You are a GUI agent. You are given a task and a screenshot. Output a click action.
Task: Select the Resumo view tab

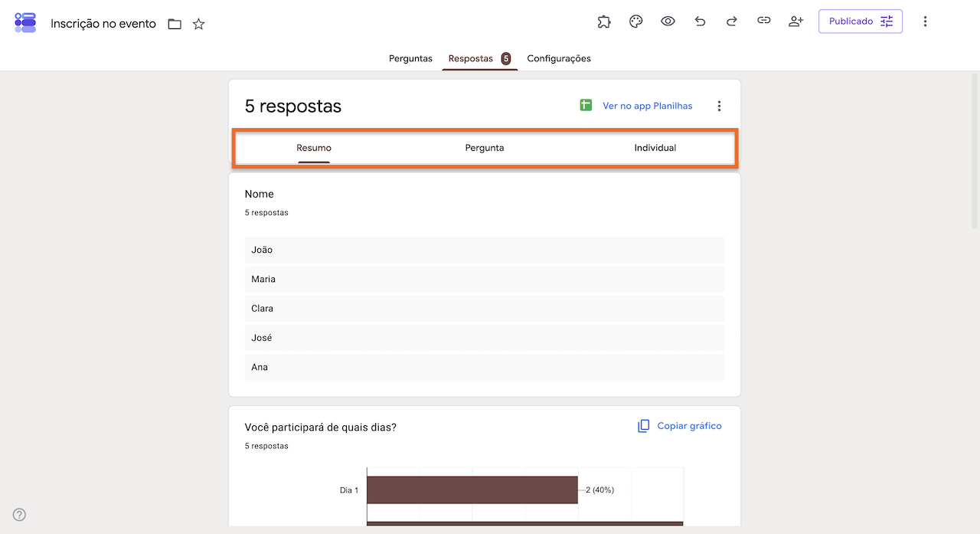pyautogui.click(x=314, y=148)
